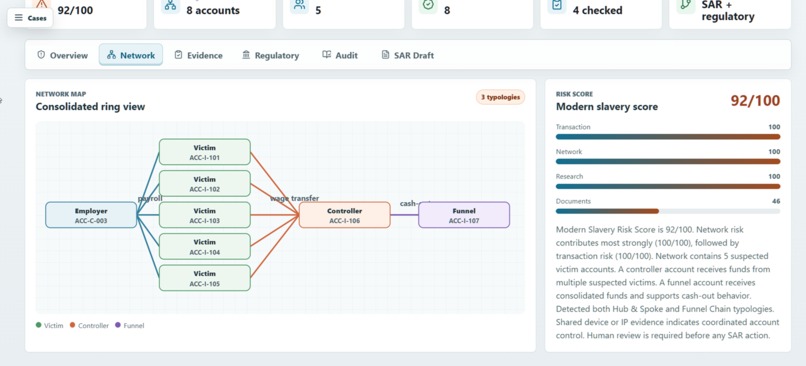Select Victim node ACC-I-105
The image size is (806, 366).
pyautogui.click(x=205, y=278)
